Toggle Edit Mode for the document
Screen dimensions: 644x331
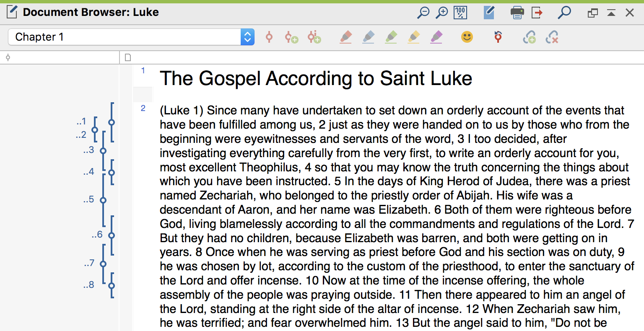[489, 13]
